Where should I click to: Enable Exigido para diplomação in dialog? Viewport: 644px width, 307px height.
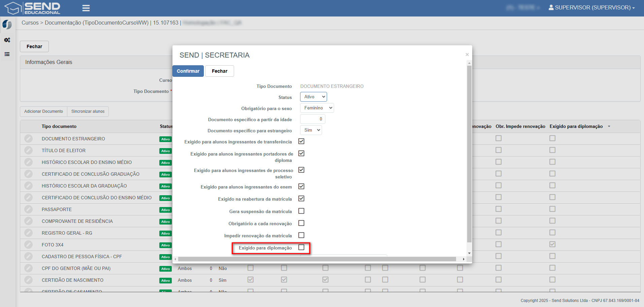coord(301,247)
